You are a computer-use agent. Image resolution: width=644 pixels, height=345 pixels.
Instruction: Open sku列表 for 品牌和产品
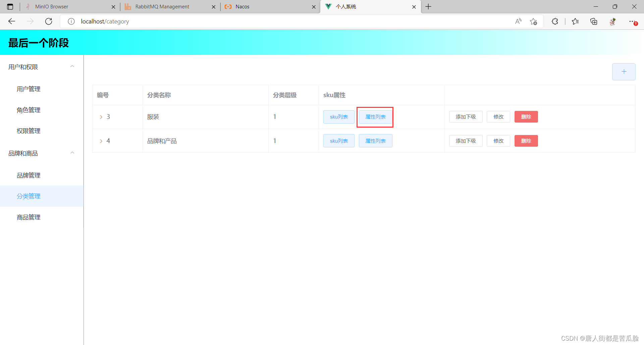(x=339, y=141)
